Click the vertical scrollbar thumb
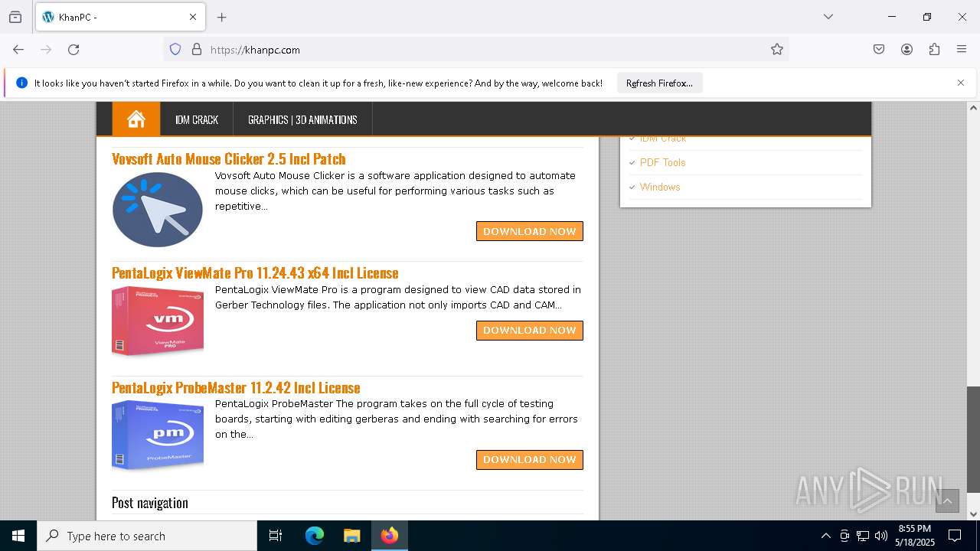980x551 pixels. [x=973, y=439]
